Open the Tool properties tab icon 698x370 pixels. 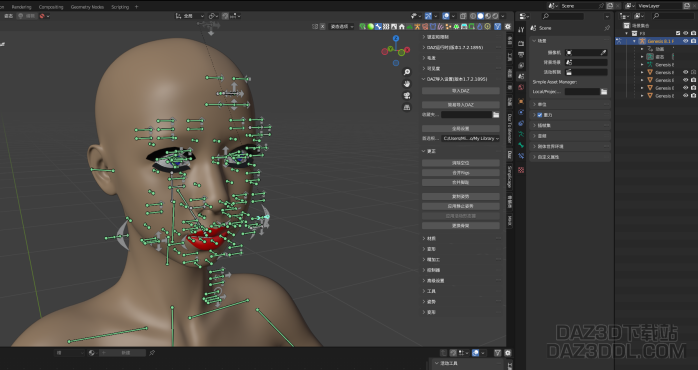click(521, 29)
